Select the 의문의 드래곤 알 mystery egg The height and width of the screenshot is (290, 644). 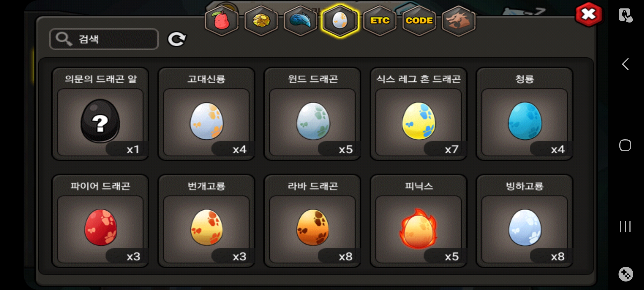pyautogui.click(x=100, y=114)
